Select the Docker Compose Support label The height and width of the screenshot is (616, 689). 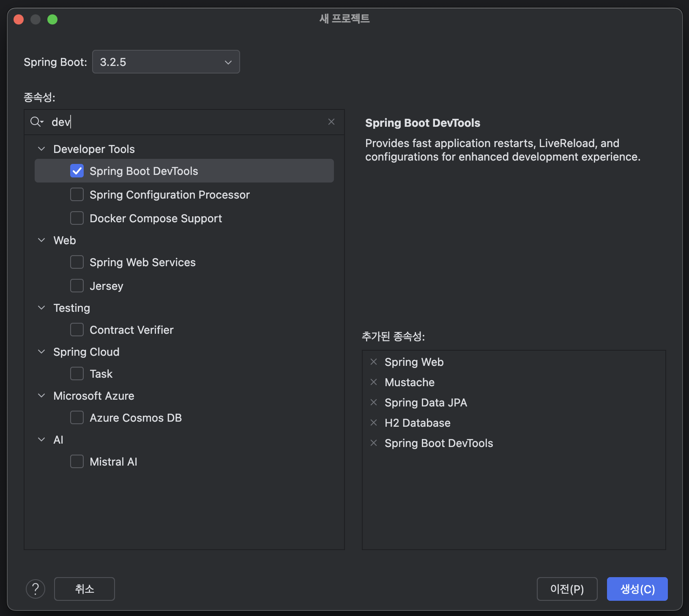[156, 218]
